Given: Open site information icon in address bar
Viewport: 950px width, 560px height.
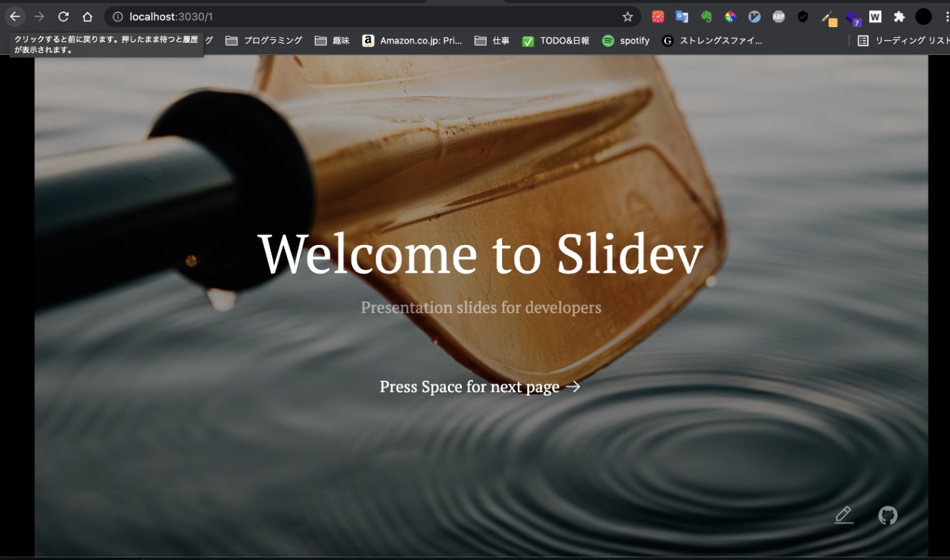Looking at the screenshot, I should point(116,16).
